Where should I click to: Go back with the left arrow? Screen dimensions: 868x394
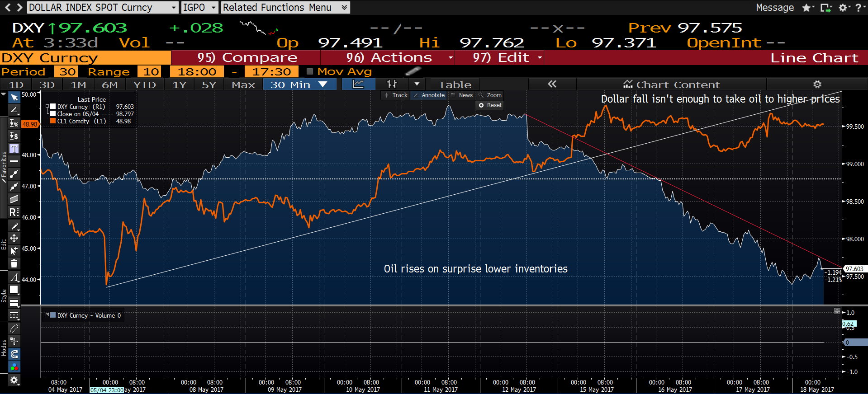tap(8, 7)
